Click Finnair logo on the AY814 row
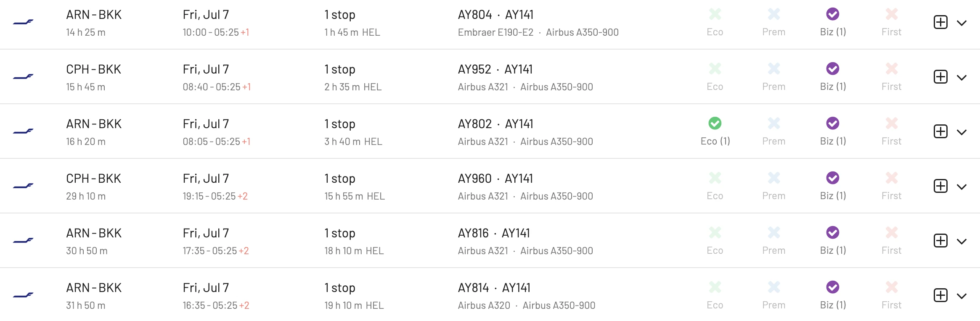 point(23,295)
